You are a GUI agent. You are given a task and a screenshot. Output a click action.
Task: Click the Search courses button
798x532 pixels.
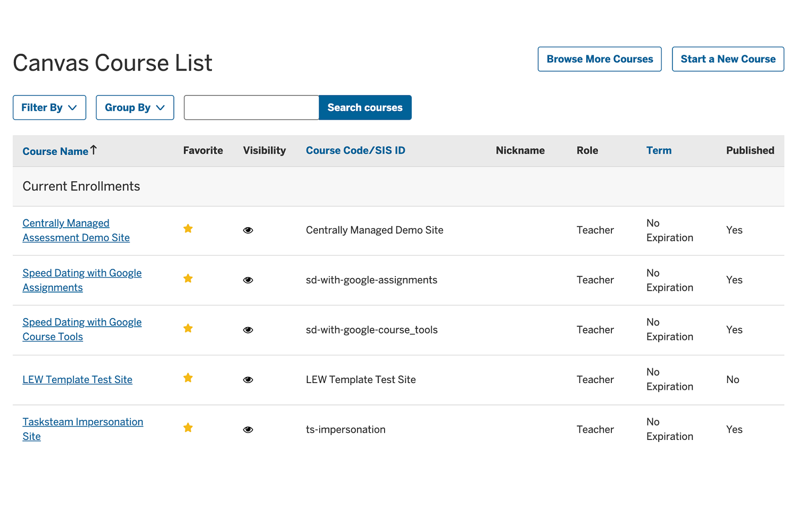(365, 107)
